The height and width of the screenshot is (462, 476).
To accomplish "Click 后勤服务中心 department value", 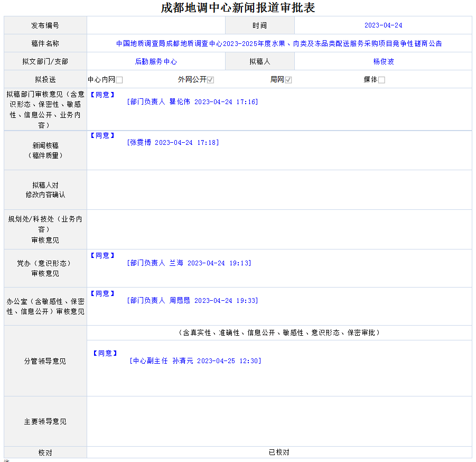I will tap(156, 61).
